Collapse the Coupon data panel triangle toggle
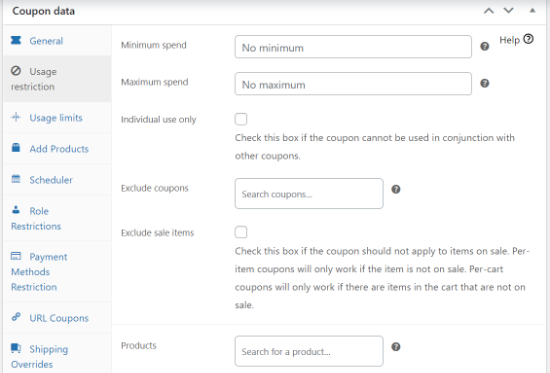 [532, 11]
